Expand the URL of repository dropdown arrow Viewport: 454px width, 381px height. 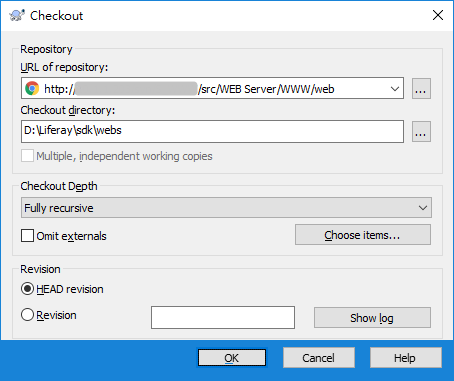(395, 89)
